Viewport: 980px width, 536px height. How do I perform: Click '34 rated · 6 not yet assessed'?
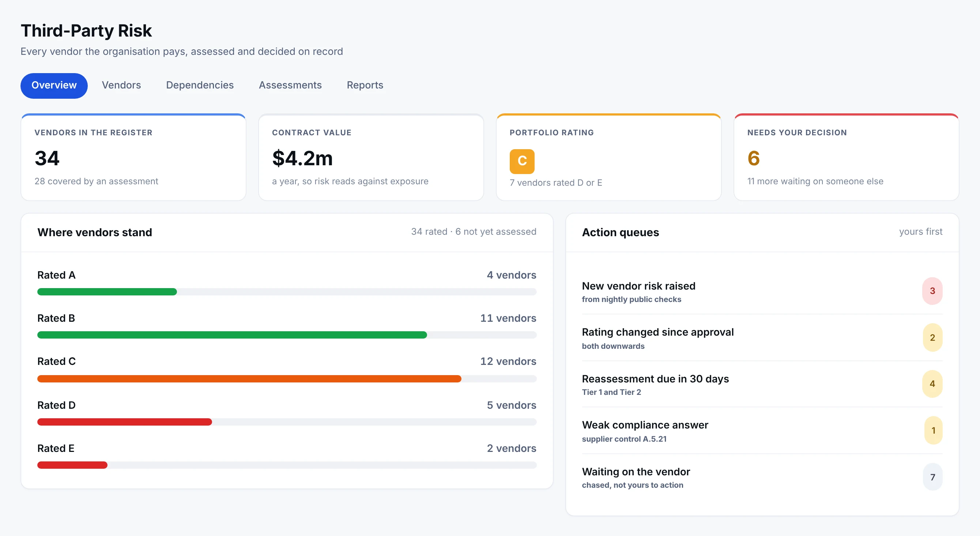(474, 232)
